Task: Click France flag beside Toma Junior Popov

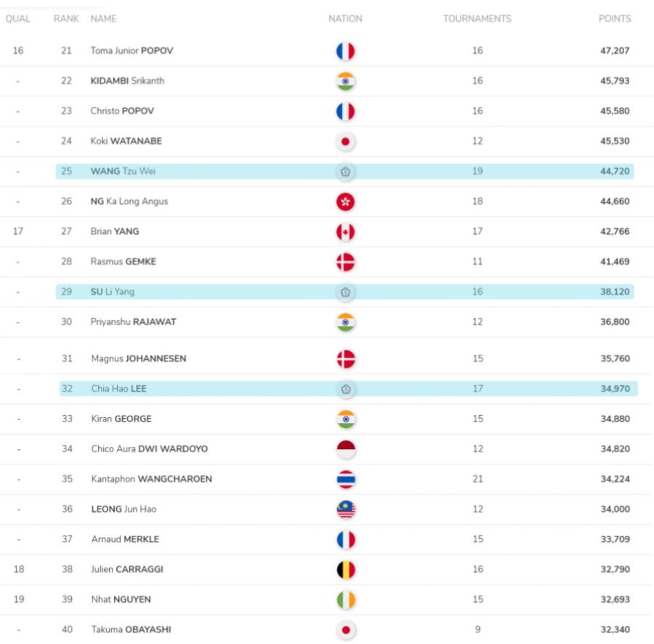Action: click(345, 51)
